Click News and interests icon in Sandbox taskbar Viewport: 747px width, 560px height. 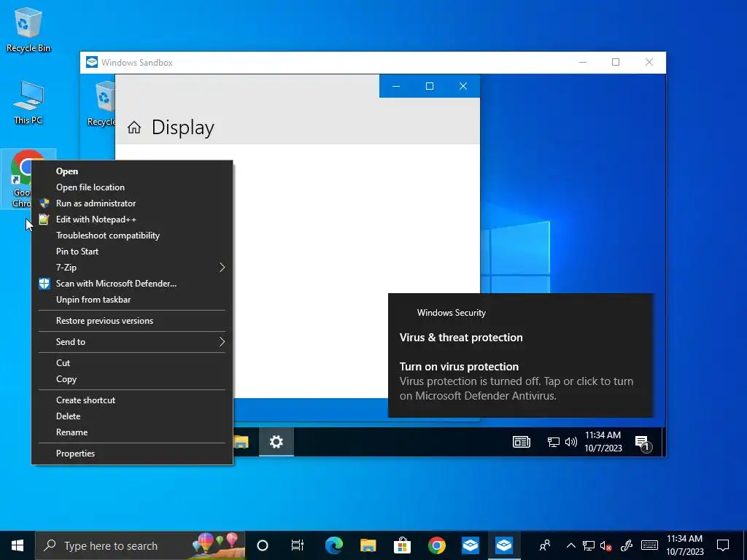click(x=521, y=442)
